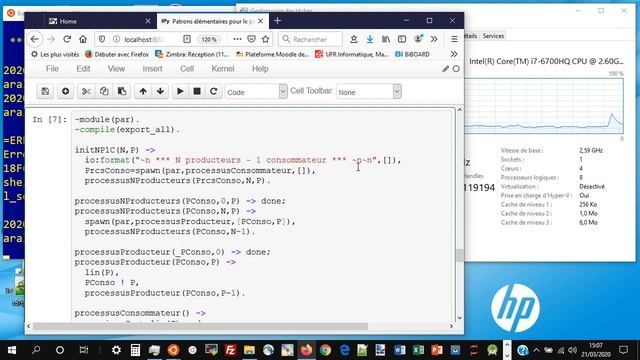Open the Firefox hamburger menu
Image resolution: width=640 pixels, height=360 pixels.
pos(454,39)
